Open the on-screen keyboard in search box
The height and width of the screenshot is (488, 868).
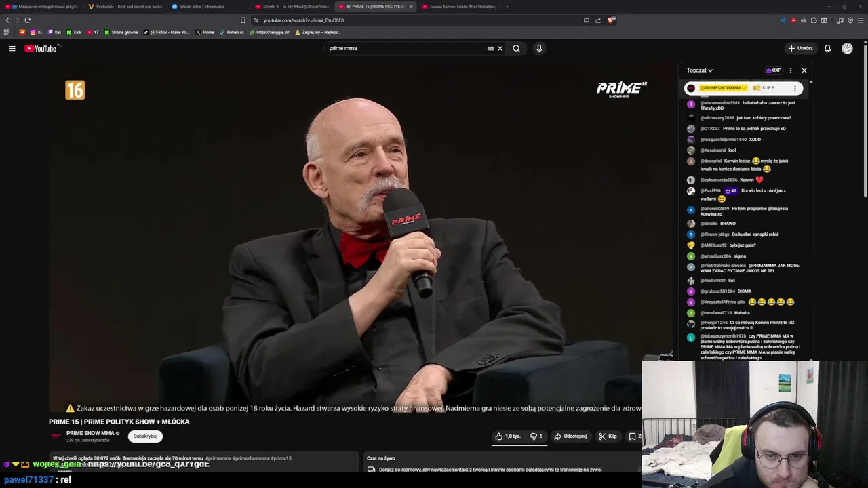tap(490, 48)
